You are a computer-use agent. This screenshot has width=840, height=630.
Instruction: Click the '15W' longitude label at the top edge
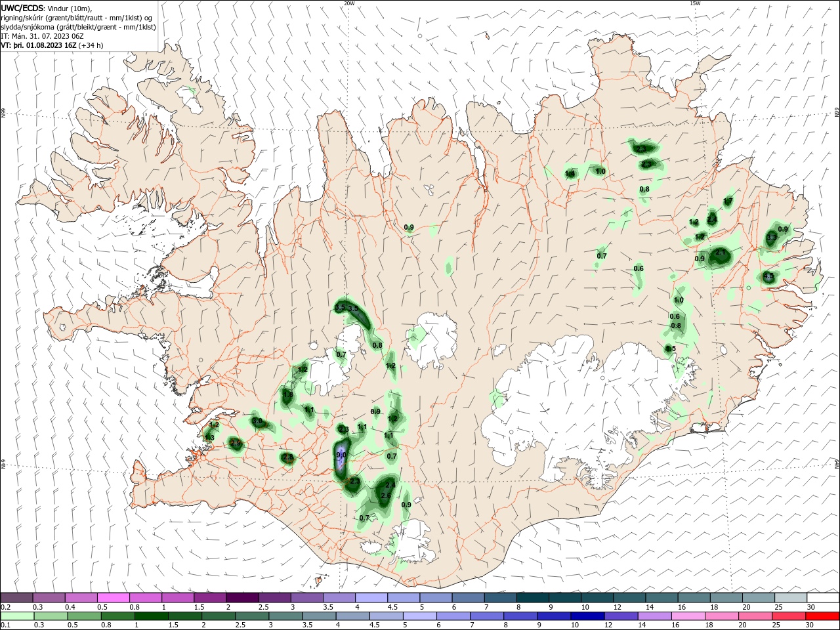tap(695, 3)
